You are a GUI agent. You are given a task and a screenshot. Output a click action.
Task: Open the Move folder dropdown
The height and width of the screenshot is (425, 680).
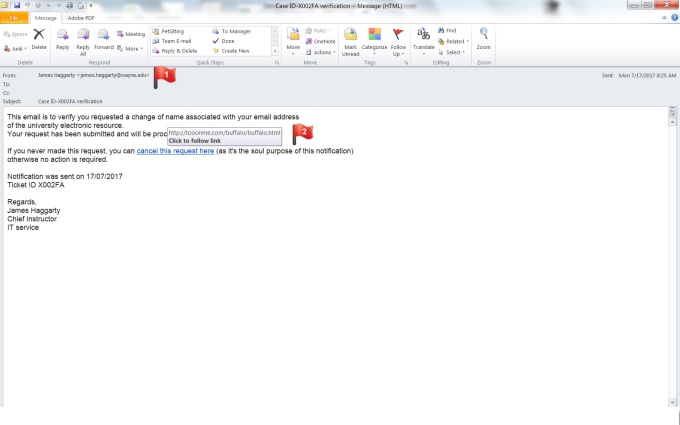tap(293, 42)
